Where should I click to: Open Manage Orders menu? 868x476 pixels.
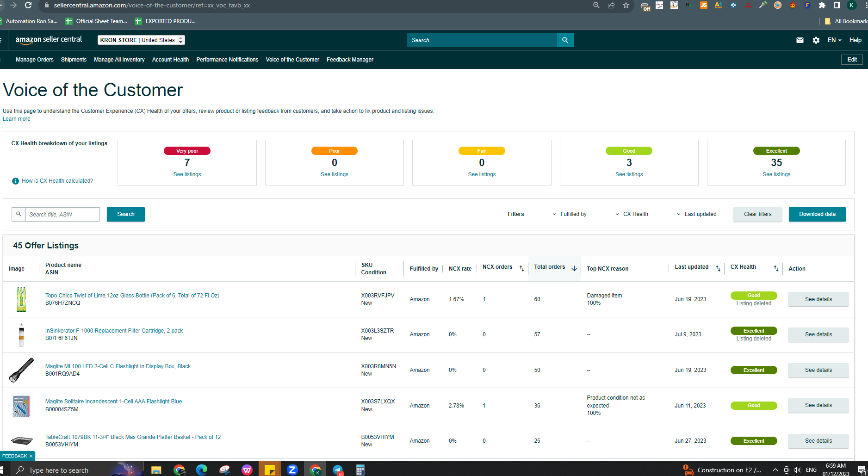35,60
